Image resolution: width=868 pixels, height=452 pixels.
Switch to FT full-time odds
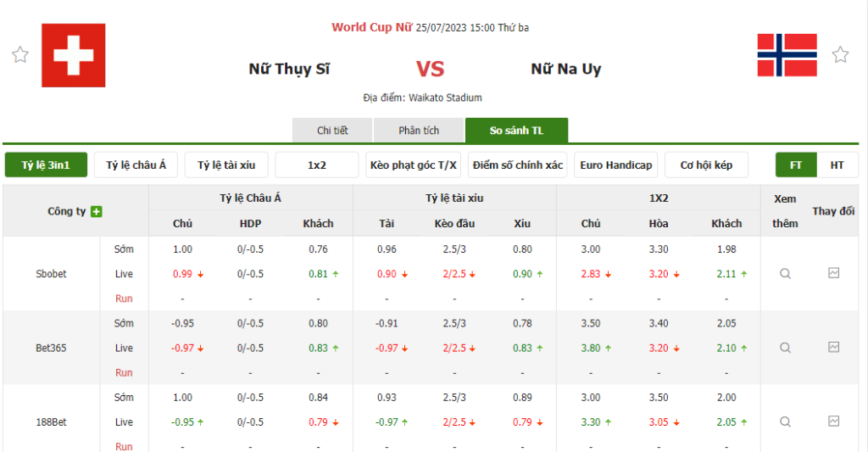click(796, 165)
